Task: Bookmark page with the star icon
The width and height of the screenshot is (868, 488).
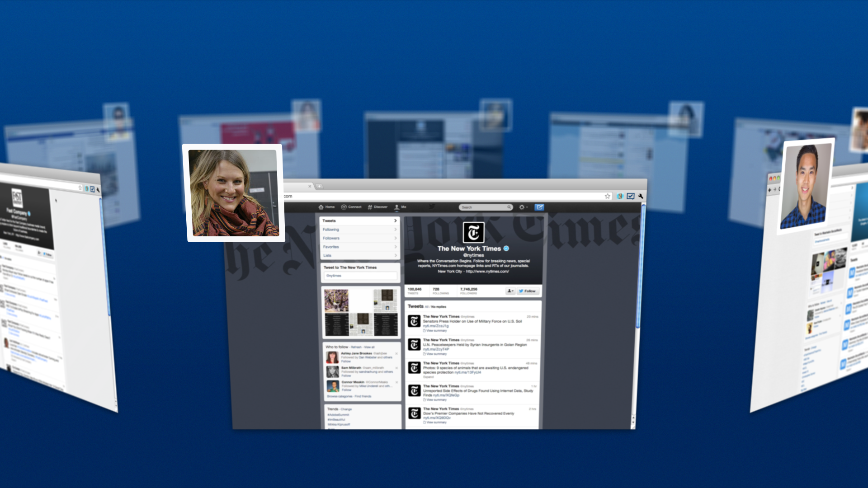Action: tap(607, 196)
